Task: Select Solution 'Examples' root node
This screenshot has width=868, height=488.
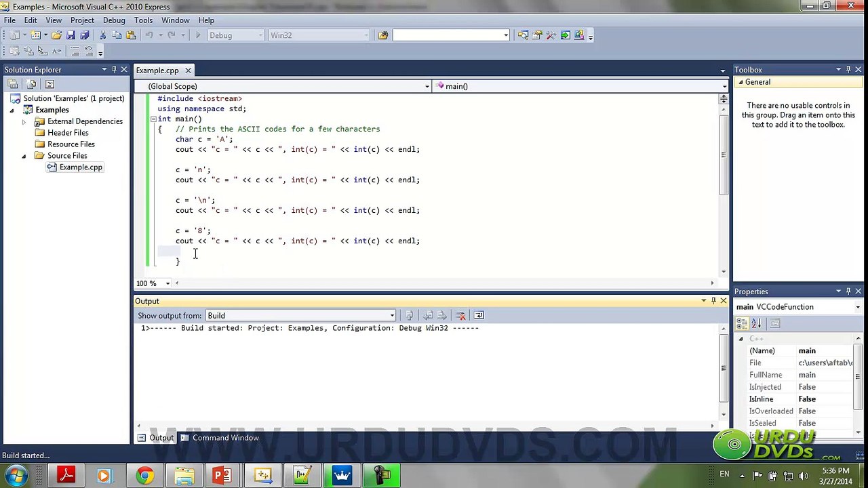Action: (74, 98)
